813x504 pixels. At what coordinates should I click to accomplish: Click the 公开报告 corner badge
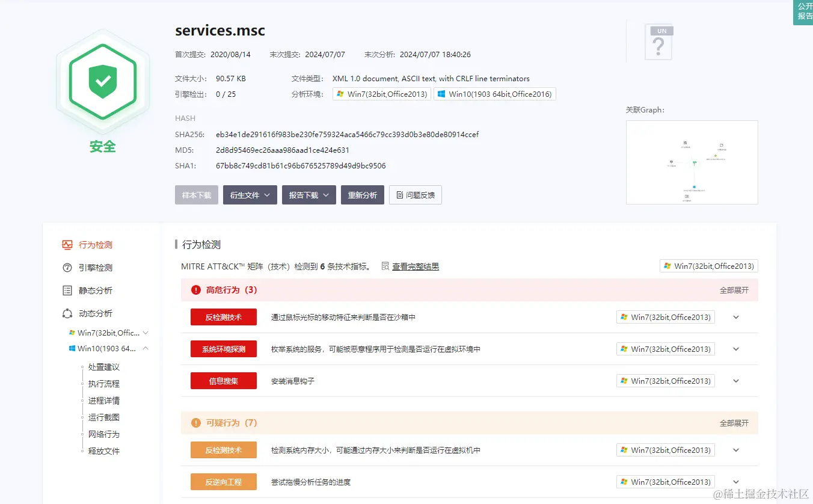click(804, 12)
